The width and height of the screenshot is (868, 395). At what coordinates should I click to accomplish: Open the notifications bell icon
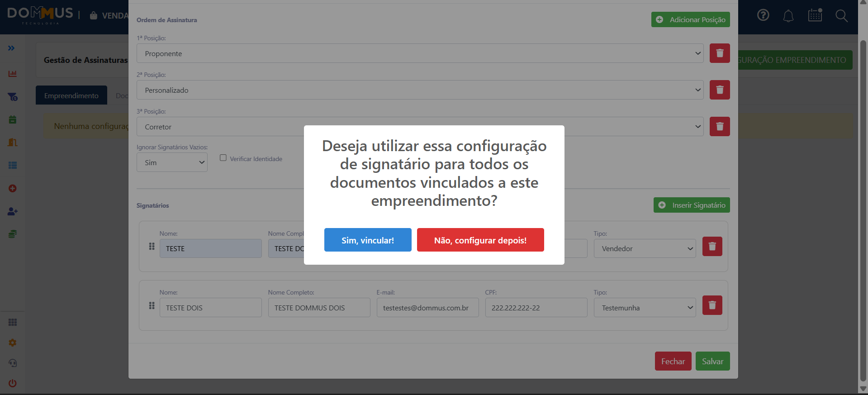pos(788,16)
